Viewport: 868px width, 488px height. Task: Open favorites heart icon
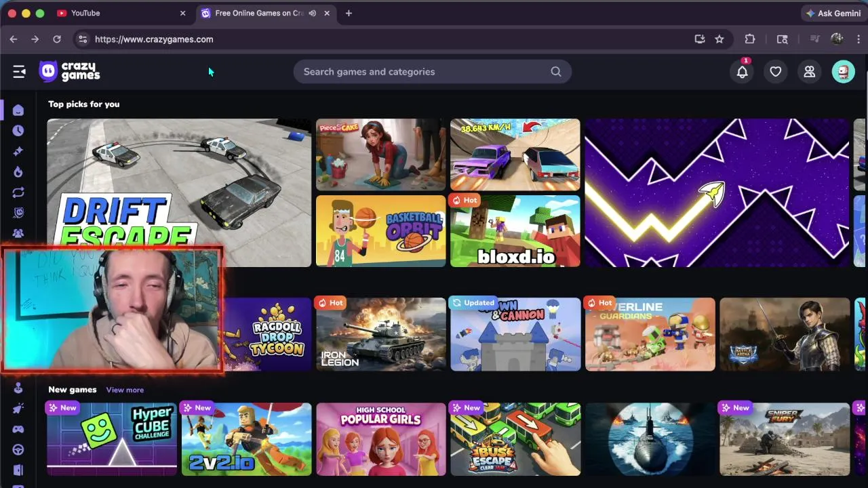(776, 72)
